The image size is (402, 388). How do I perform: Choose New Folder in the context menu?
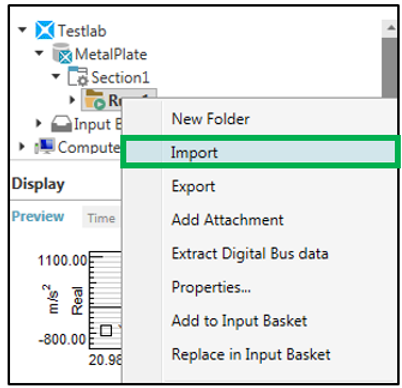click(210, 119)
